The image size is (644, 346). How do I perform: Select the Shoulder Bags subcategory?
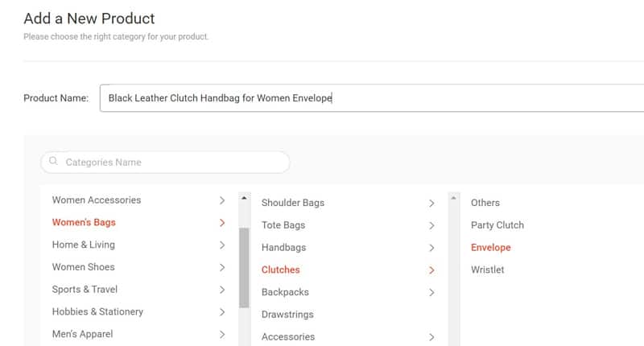293,203
